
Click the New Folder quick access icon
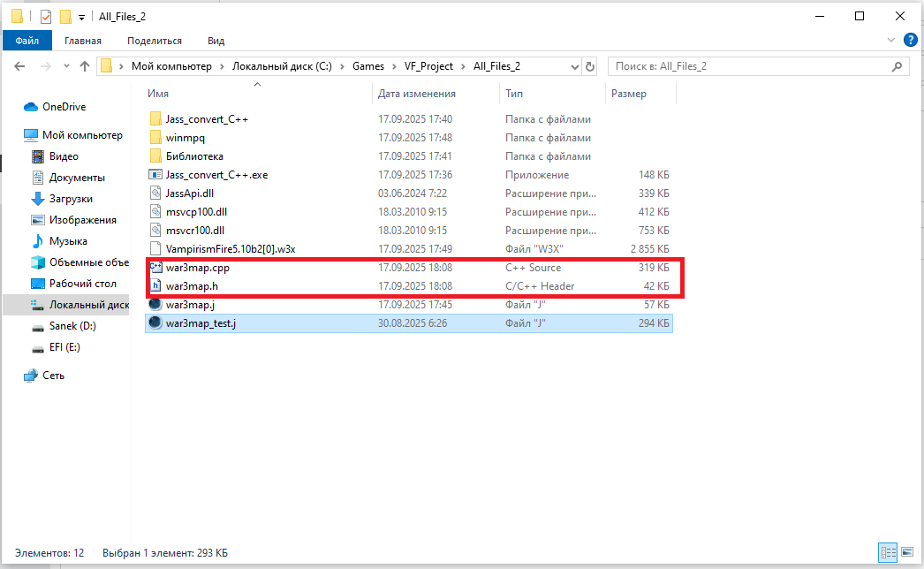[65, 17]
